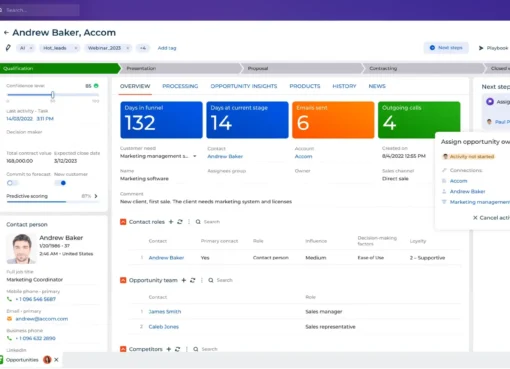This screenshot has height=369, width=510.
Task: Switch to the Processing tab
Action: tap(180, 86)
